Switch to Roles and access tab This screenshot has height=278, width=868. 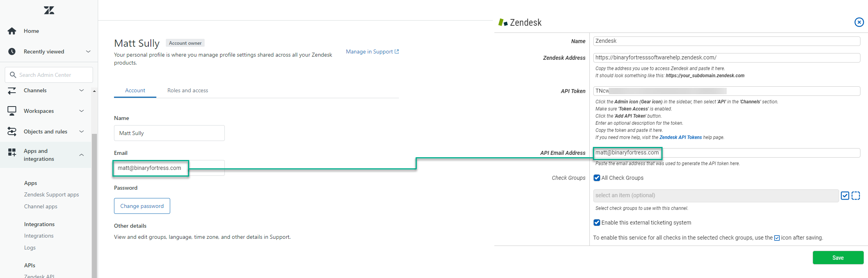point(188,90)
